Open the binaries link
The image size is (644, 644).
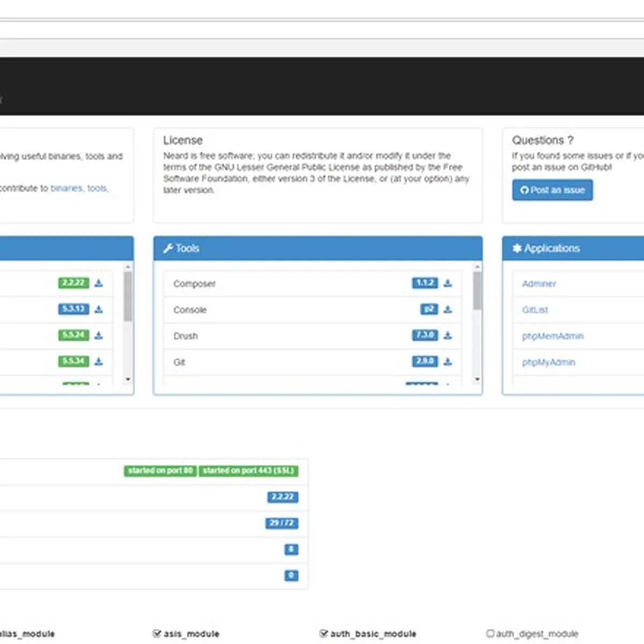67,188
